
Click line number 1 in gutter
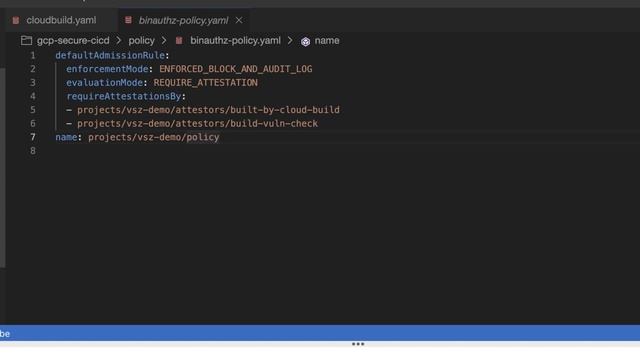[x=33, y=56]
